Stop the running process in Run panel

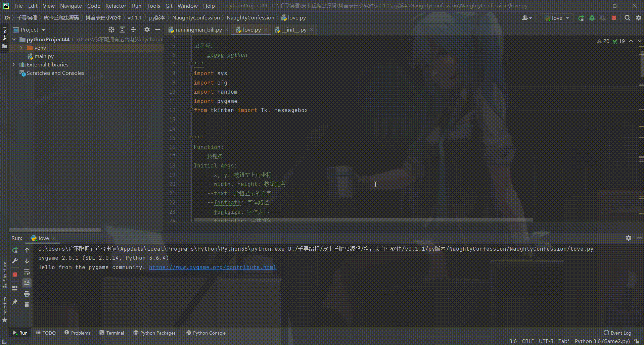pos(15,275)
